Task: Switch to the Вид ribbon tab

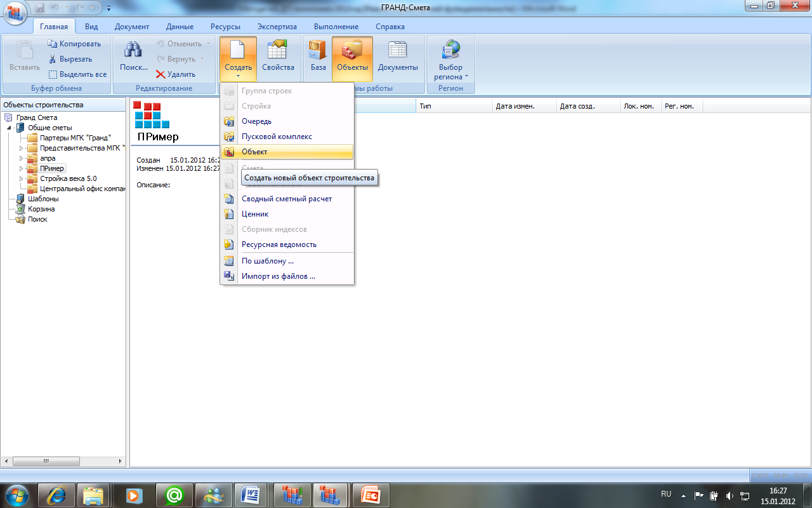Action: click(x=91, y=27)
